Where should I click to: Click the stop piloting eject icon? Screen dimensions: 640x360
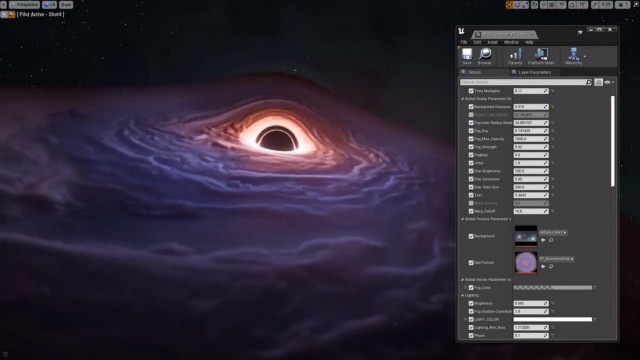pyautogui.click(x=12, y=14)
